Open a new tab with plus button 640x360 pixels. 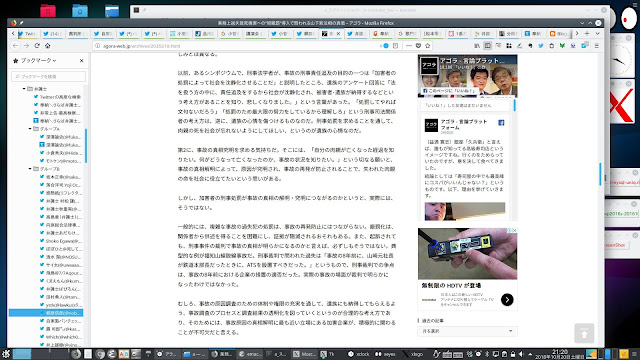click(587, 33)
